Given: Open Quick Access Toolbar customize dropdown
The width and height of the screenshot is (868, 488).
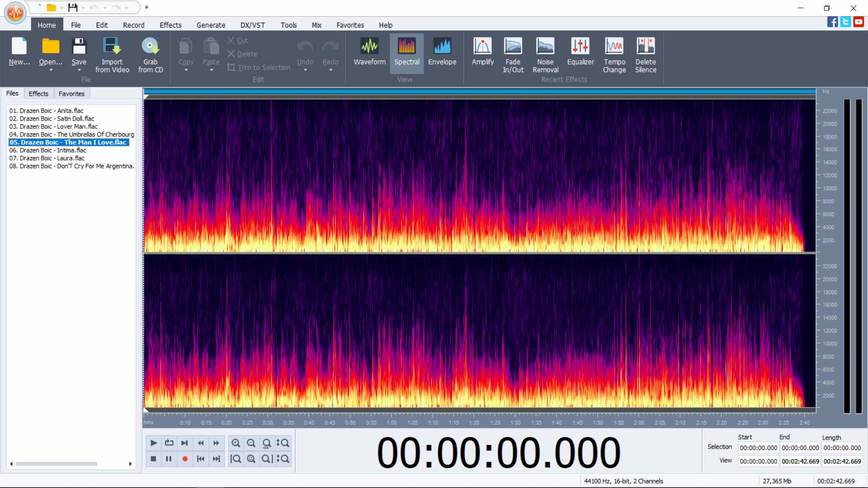Looking at the screenshot, I should point(146,7).
